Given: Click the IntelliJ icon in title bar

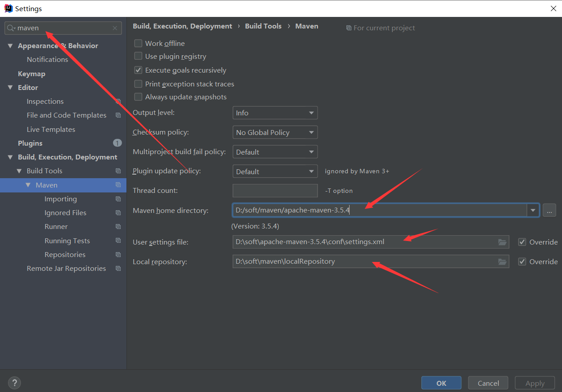Looking at the screenshot, I should point(8,8).
